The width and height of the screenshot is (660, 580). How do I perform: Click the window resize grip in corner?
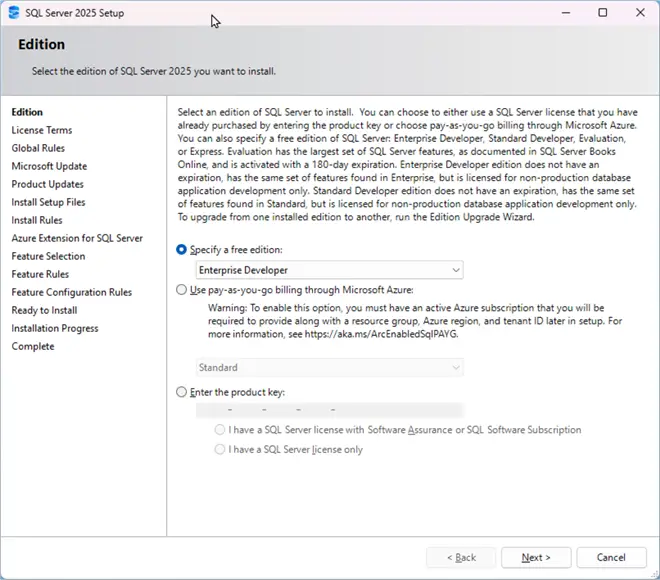(x=654, y=574)
